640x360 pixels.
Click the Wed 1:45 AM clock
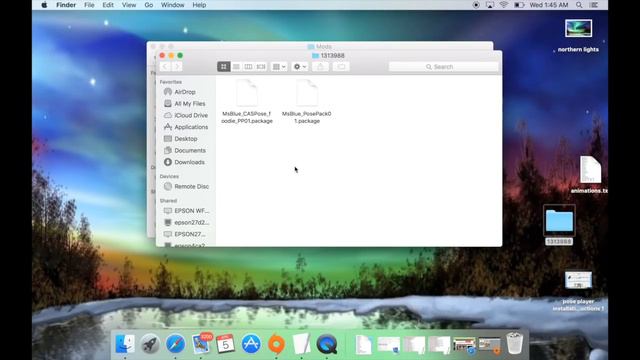point(549,5)
